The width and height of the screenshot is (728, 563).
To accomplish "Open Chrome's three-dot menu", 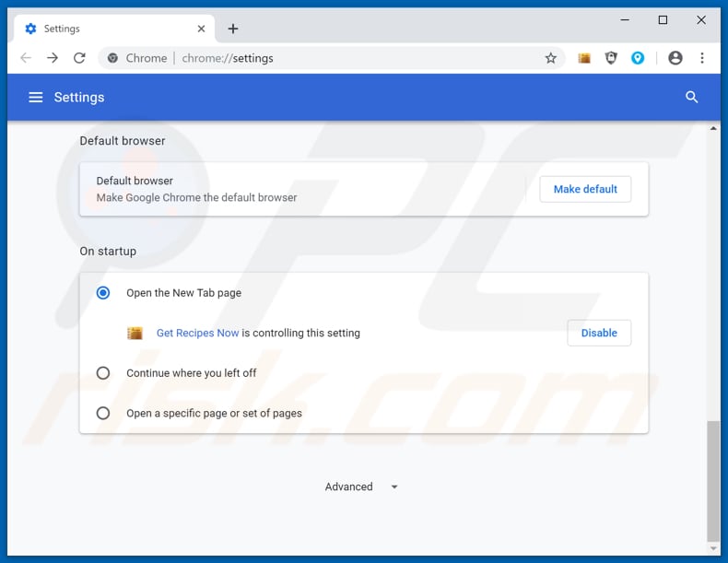I will 702,58.
